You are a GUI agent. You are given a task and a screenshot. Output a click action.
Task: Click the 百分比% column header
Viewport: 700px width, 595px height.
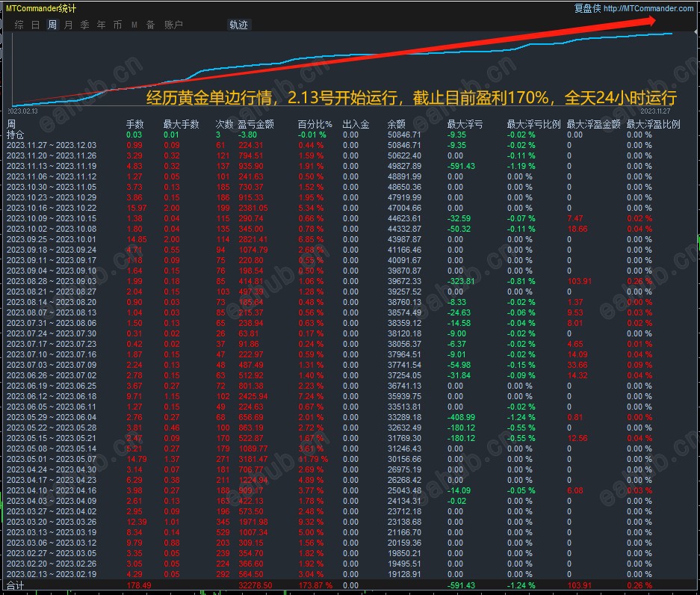[x=315, y=124]
